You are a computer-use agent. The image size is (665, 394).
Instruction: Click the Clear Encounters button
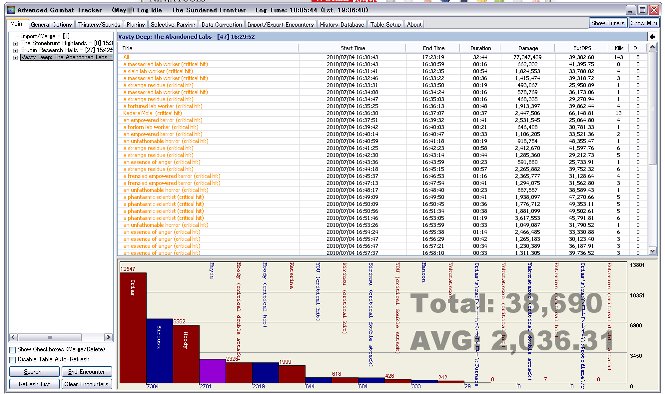(x=87, y=384)
